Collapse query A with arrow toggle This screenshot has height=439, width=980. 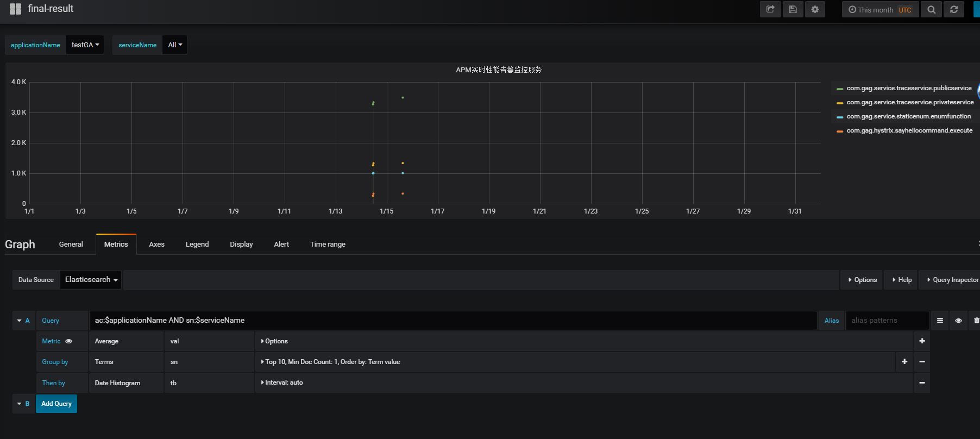coord(20,321)
